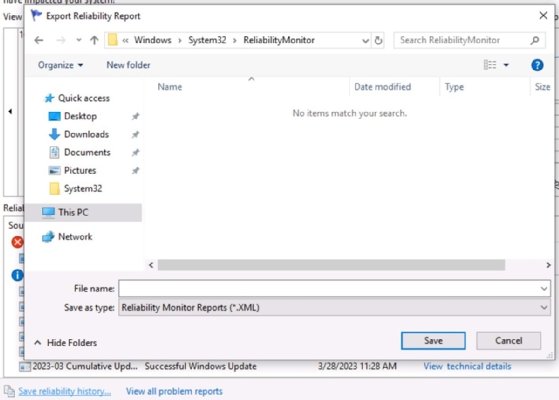Click the Downloads blue arrow icon
The width and height of the screenshot is (559, 400).
tap(54, 134)
